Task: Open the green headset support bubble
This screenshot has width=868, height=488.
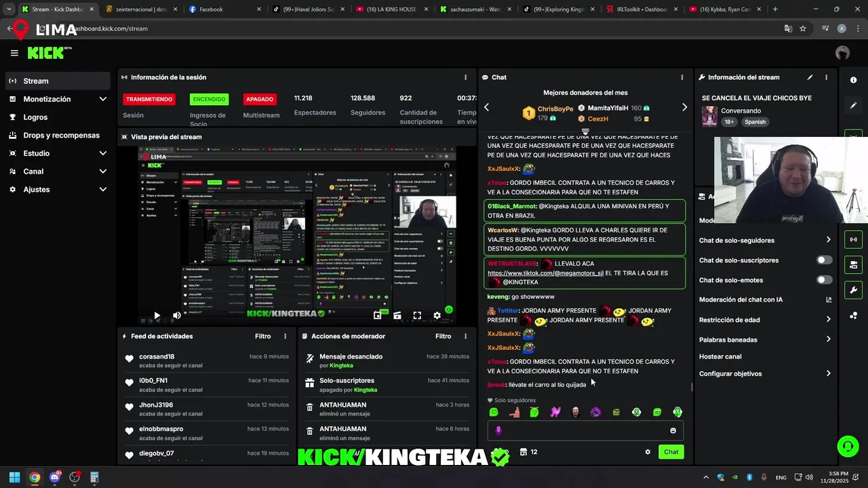Action: coord(848,446)
